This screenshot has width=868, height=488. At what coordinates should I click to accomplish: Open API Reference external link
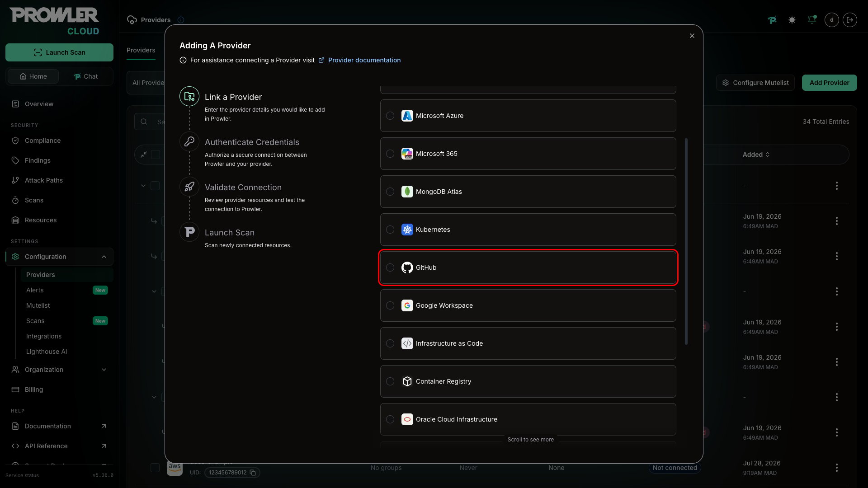(59, 446)
